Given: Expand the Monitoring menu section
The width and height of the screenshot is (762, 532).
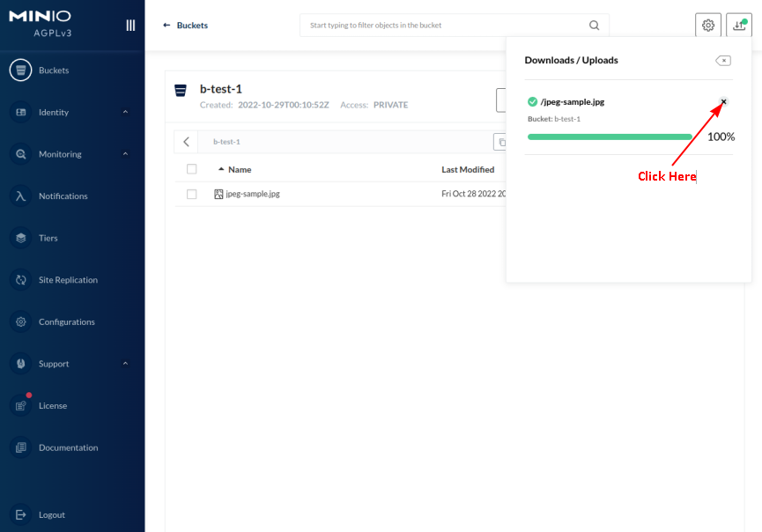Looking at the screenshot, I should (125, 154).
